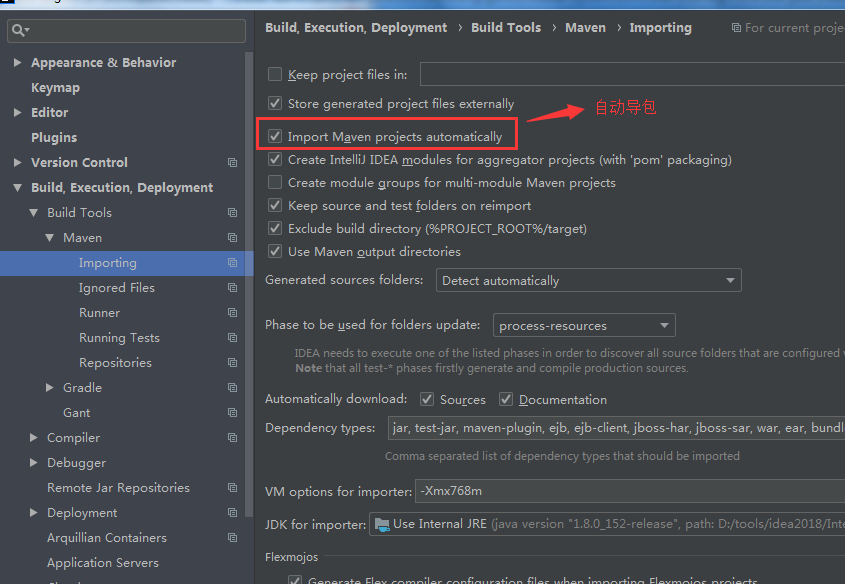
Task: Toggle 'Create IntelliJ IDEA modules for aggregator projects'
Action: coord(275,159)
